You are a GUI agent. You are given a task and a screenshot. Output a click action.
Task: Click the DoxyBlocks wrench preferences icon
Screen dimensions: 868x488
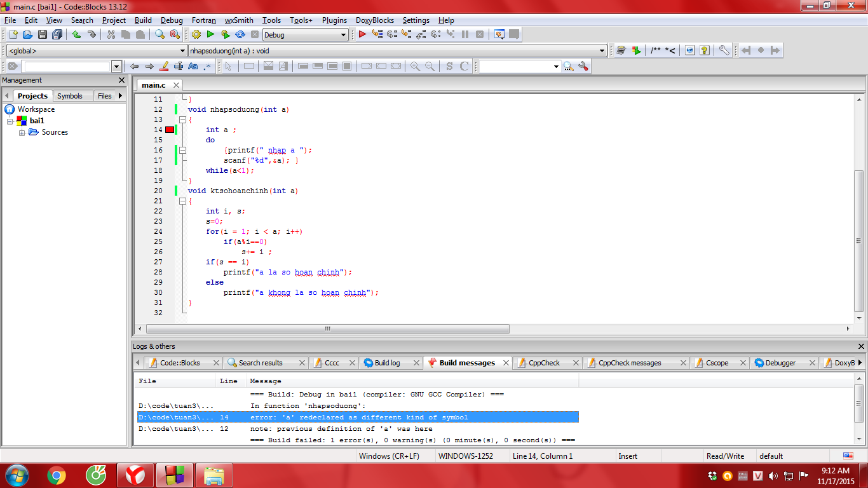724,50
